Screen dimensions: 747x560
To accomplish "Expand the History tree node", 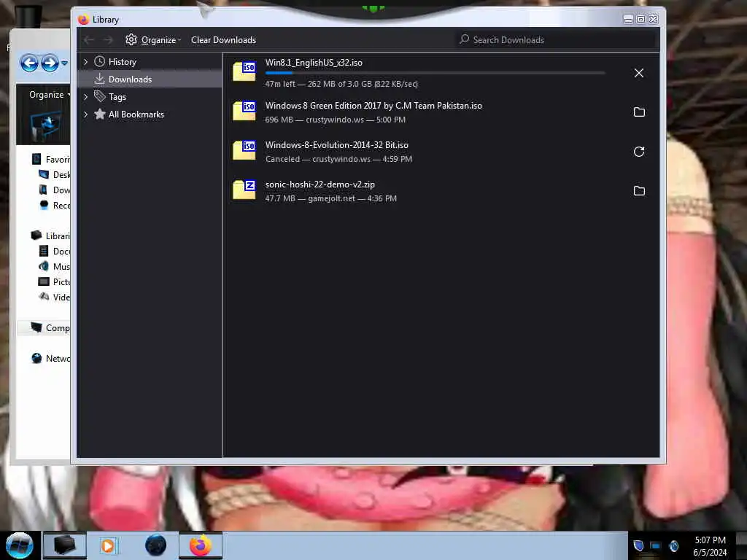I will point(86,62).
